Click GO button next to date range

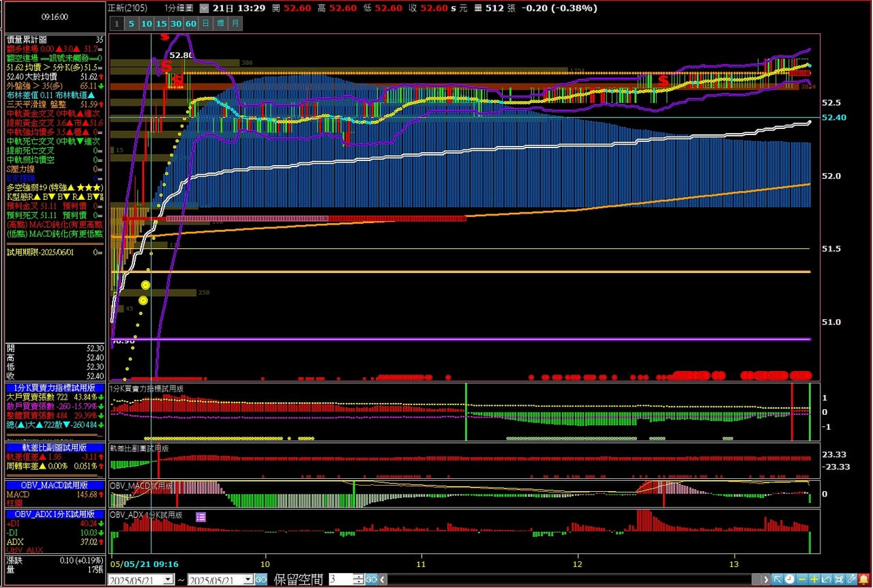pos(261,580)
